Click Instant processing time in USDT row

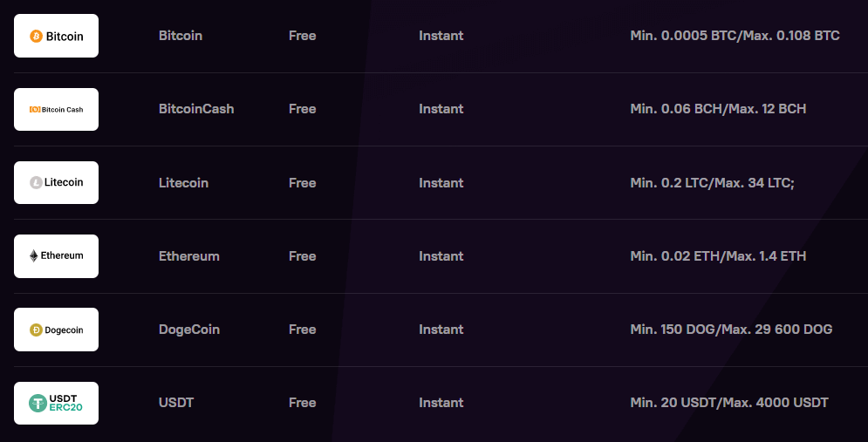pyautogui.click(x=441, y=403)
